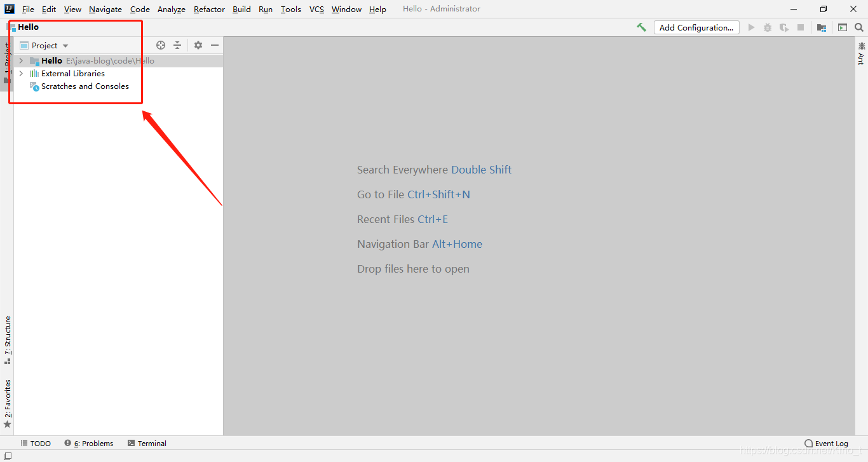868x462 pixels.
Task: Expand the External Libraries node
Action: tap(21, 74)
